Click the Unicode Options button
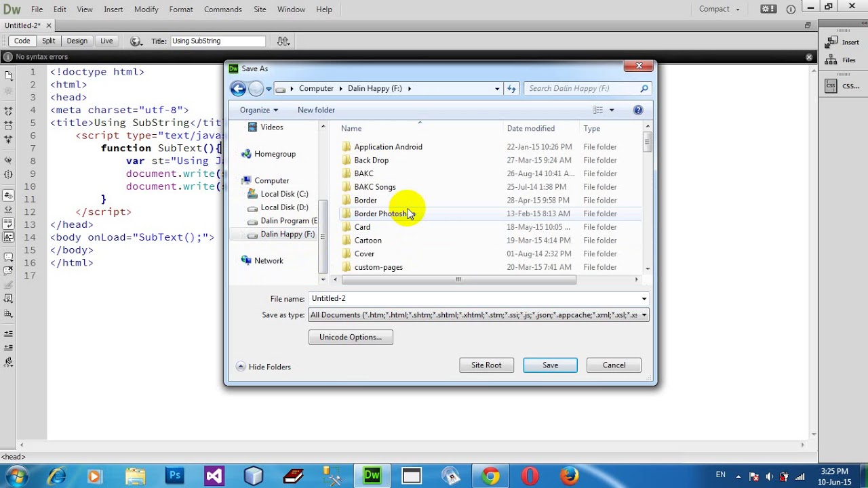 pyautogui.click(x=351, y=337)
